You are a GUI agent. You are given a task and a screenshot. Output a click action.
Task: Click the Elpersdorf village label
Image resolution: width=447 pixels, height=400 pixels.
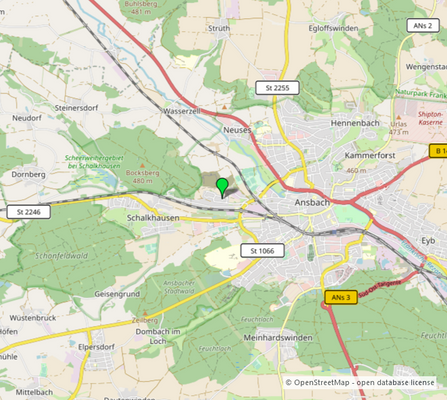coord(96,347)
